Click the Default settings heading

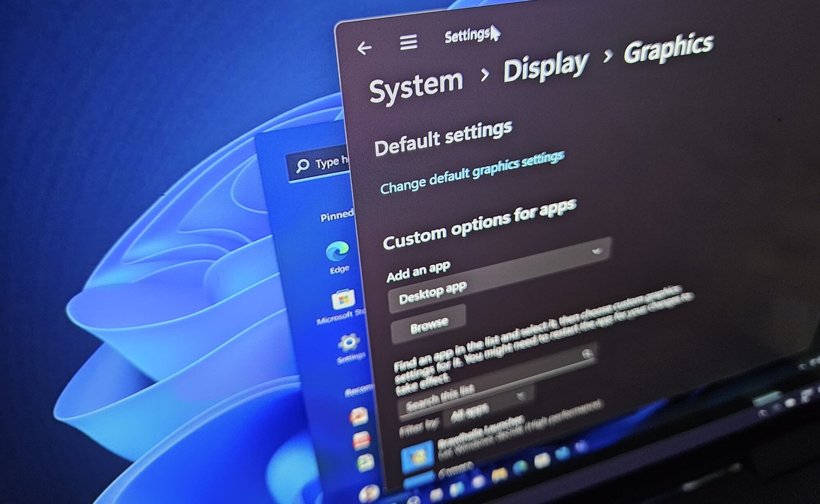point(443,138)
